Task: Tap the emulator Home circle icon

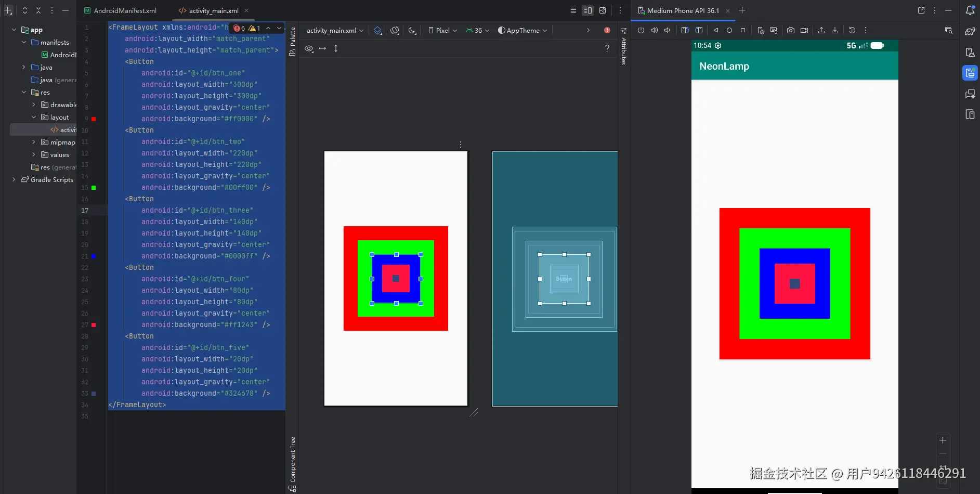Action: coord(729,30)
